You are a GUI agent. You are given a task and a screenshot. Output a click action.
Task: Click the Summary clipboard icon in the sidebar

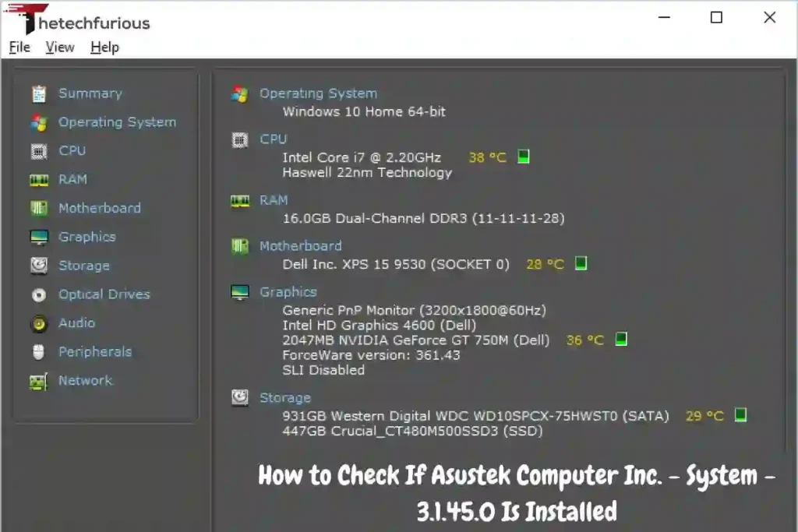click(x=37, y=93)
